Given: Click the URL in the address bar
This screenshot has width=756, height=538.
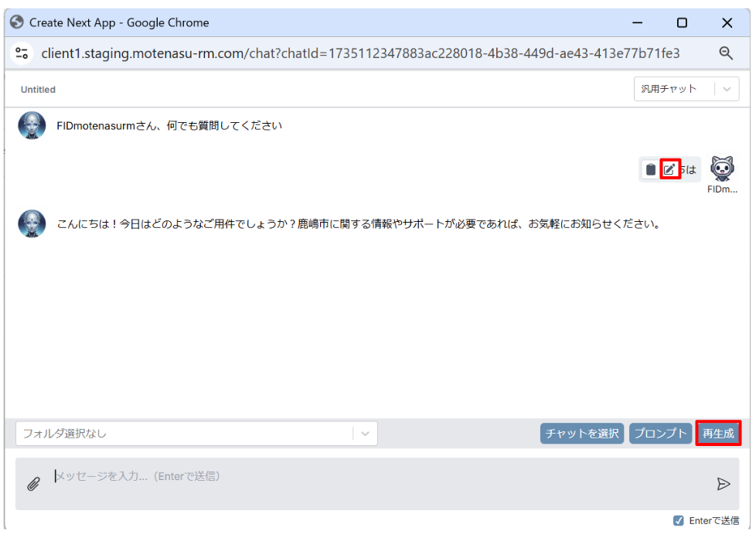Looking at the screenshot, I should [360, 53].
